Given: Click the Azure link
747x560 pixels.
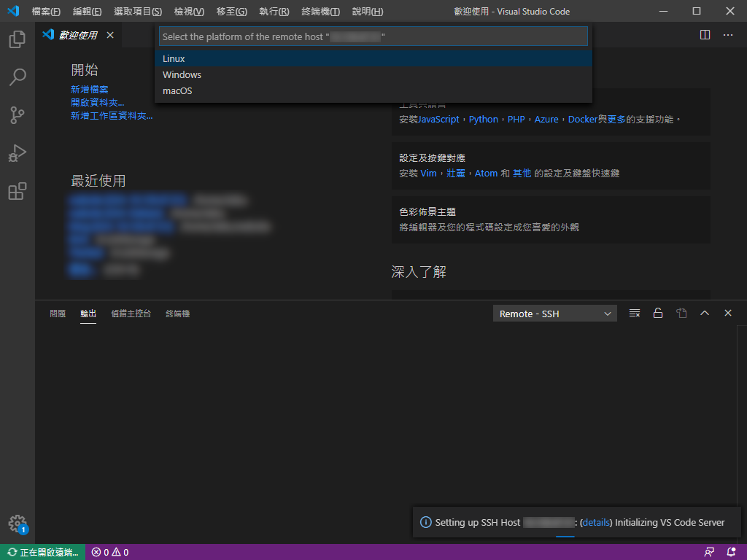Looking at the screenshot, I should (546, 119).
